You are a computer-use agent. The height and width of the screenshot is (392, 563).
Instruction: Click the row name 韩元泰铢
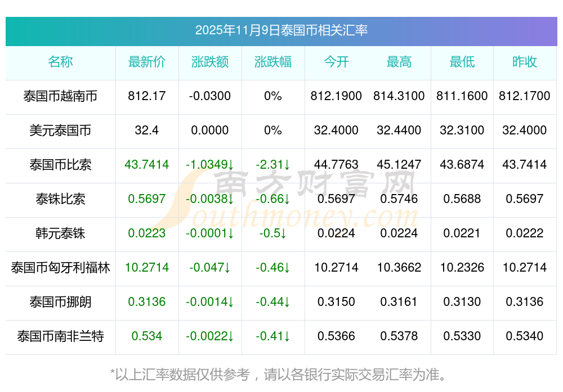click(60, 233)
